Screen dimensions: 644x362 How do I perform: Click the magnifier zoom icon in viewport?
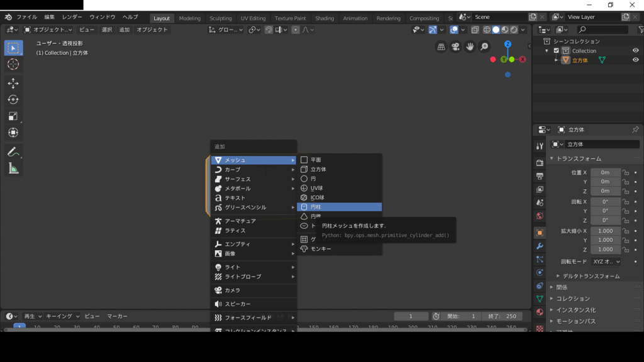pyautogui.click(x=484, y=47)
